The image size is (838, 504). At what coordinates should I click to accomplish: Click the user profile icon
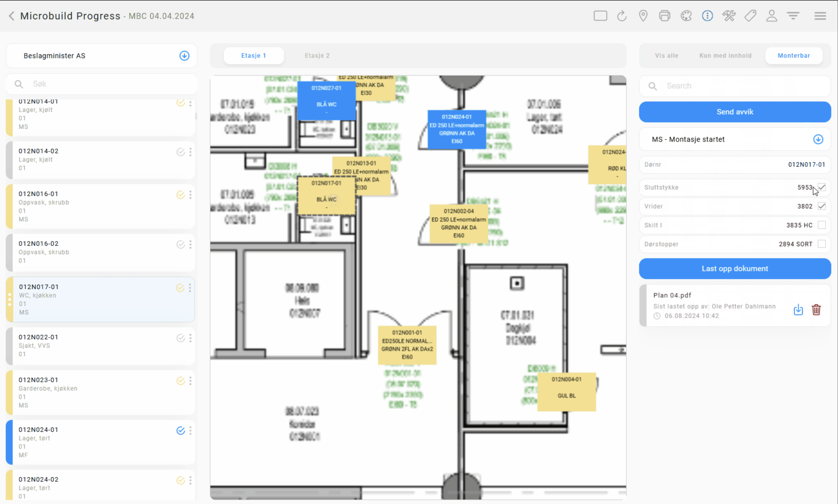(771, 16)
